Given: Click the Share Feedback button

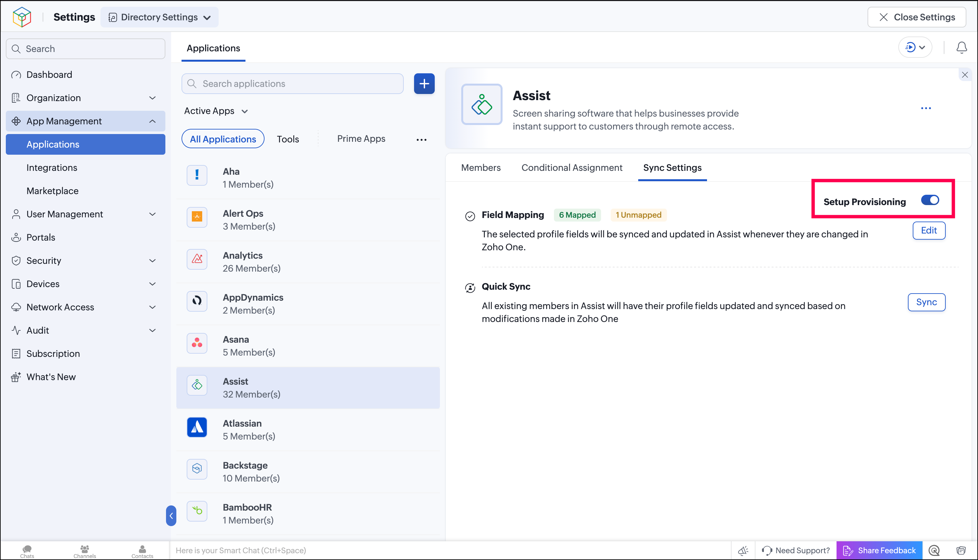Looking at the screenshot, I should (879, 550).
